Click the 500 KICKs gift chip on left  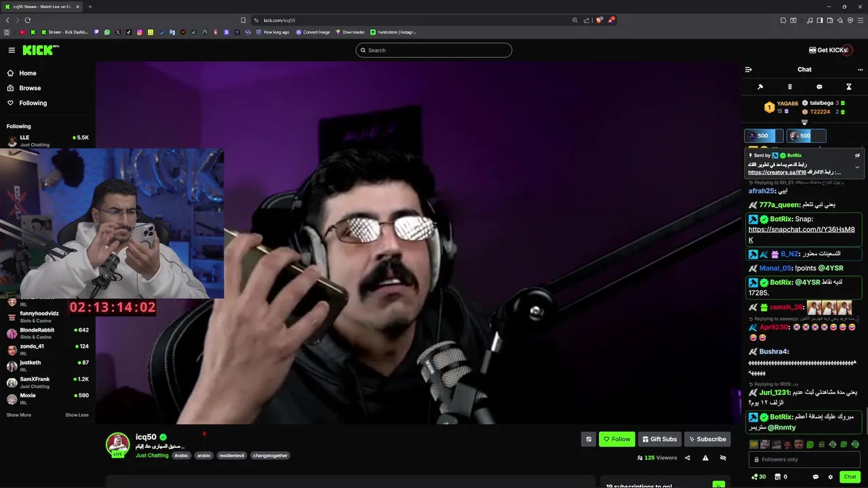[764, 136]
